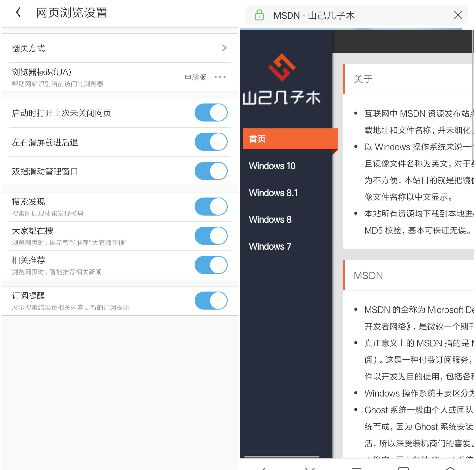Toggle 启动时打开上次未关闭网页 switch
The image size is (476, 470).
[211, 113]
